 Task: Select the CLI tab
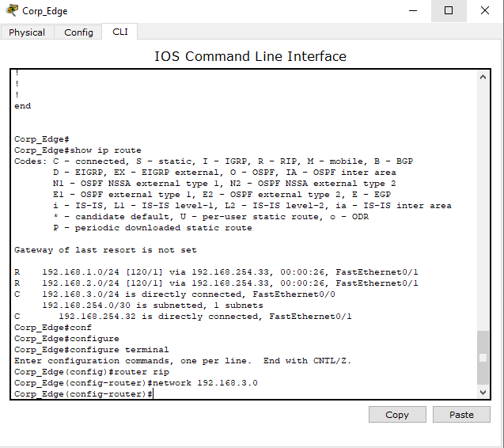pyautogui.click(x=119, y=32)
